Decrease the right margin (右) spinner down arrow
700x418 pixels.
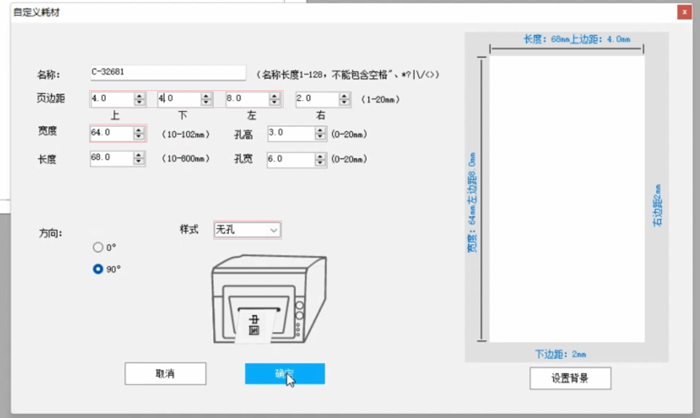344,103
